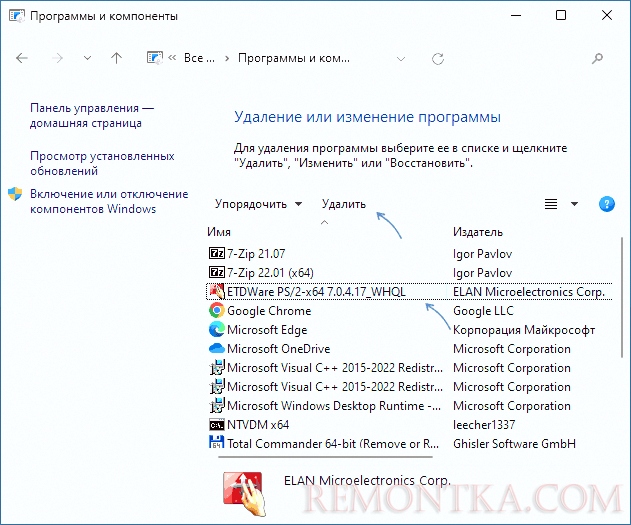Screen dimensions: 631x525
Task: Click publisher Корпорация Майкрософт cell
Action: (x=524, y=329)
